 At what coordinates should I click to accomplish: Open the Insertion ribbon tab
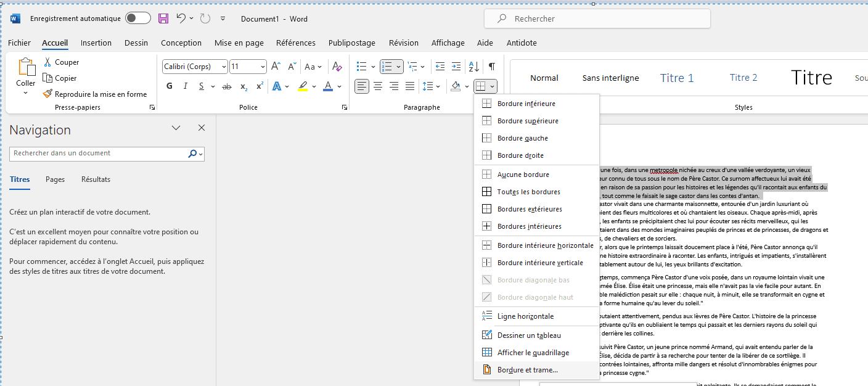[x=96, y=43]
